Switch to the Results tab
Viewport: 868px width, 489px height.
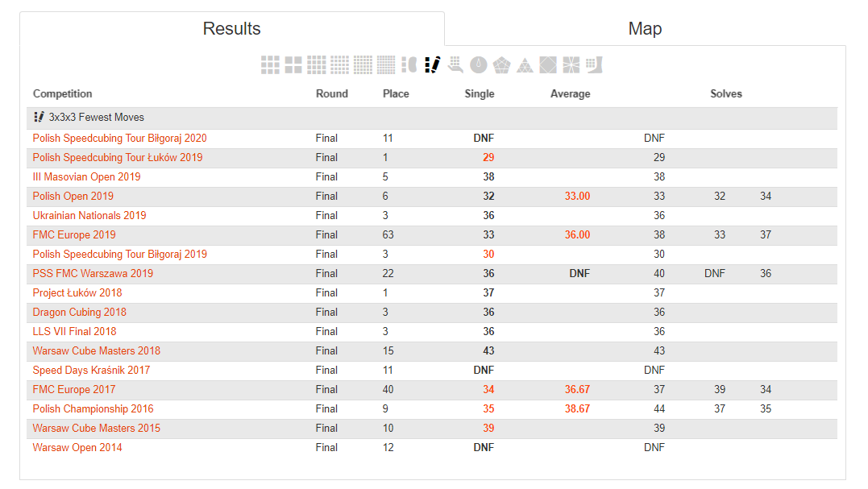pos(232,29)
